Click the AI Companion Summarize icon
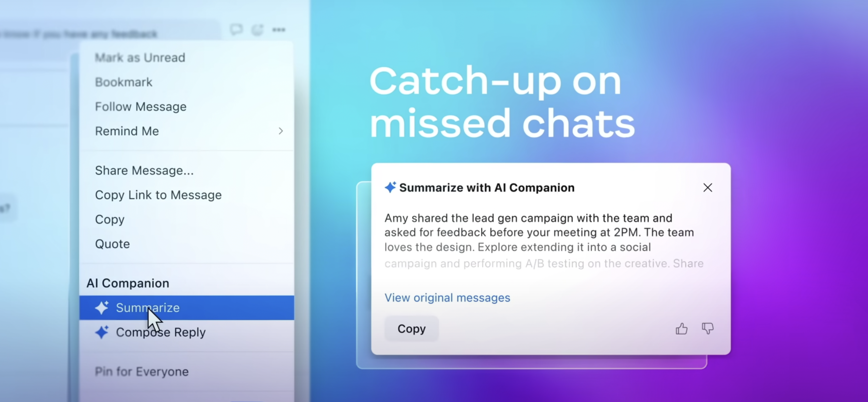Viewport: 868px width, 402px height. (102, 307)
